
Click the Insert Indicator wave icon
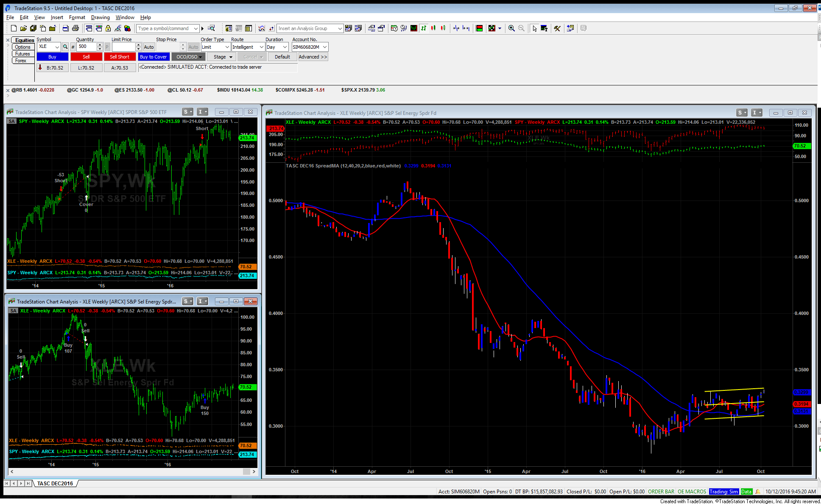[x=262, y=28]
